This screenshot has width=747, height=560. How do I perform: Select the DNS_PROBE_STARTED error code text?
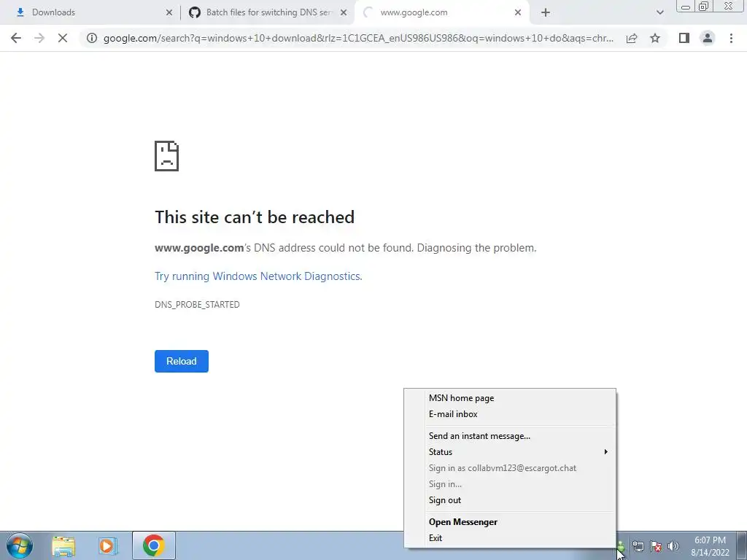click(x=197, y=304)
